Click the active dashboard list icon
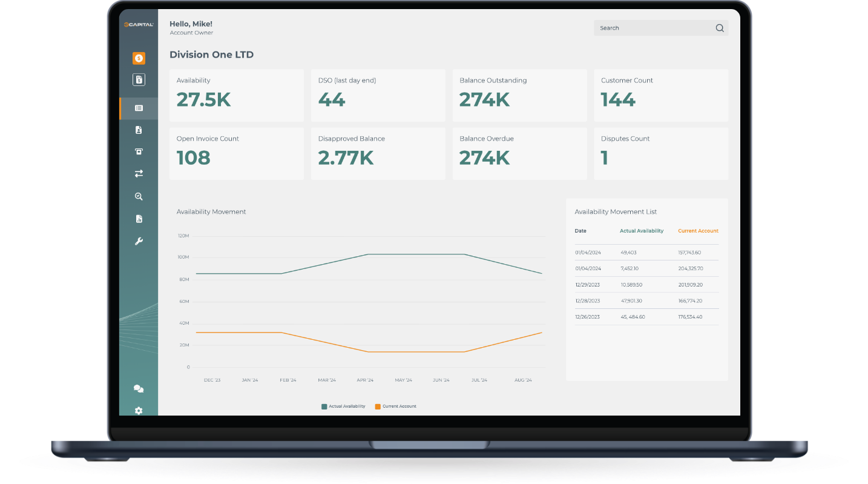The height and width of the screenshot is (484, 868). click(x=139, y=108)
